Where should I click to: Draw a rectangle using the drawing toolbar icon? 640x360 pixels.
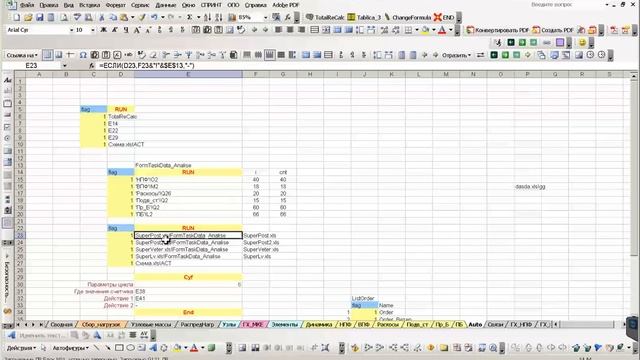click(x=119, y=348)
